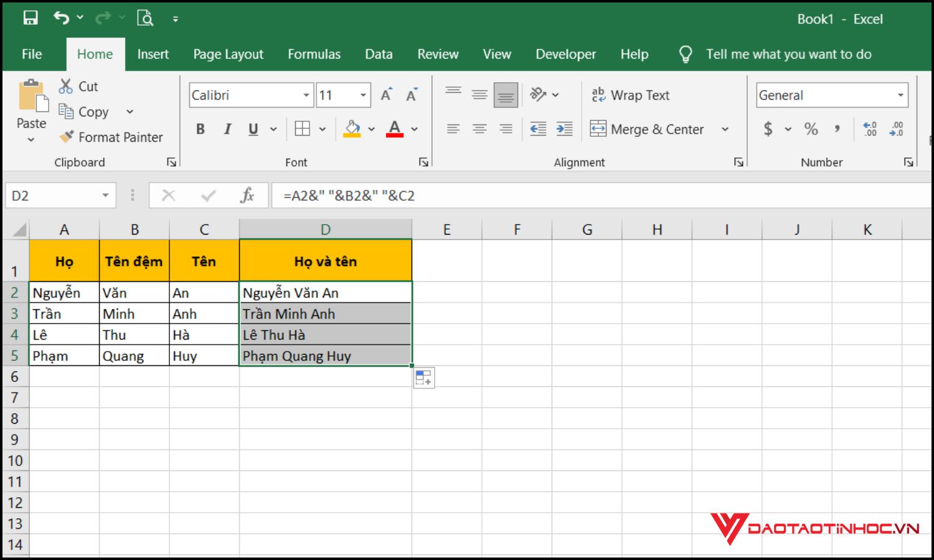Expand the General number format dropdown
This screenshot has width=934, height=560.
pyautogui.click(x=900, y=95)
